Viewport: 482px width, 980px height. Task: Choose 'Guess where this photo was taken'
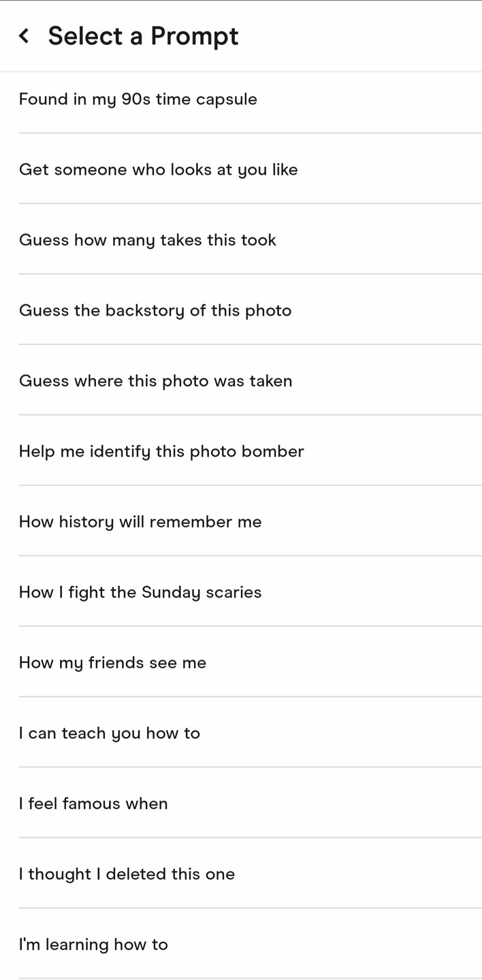(241, 380)
